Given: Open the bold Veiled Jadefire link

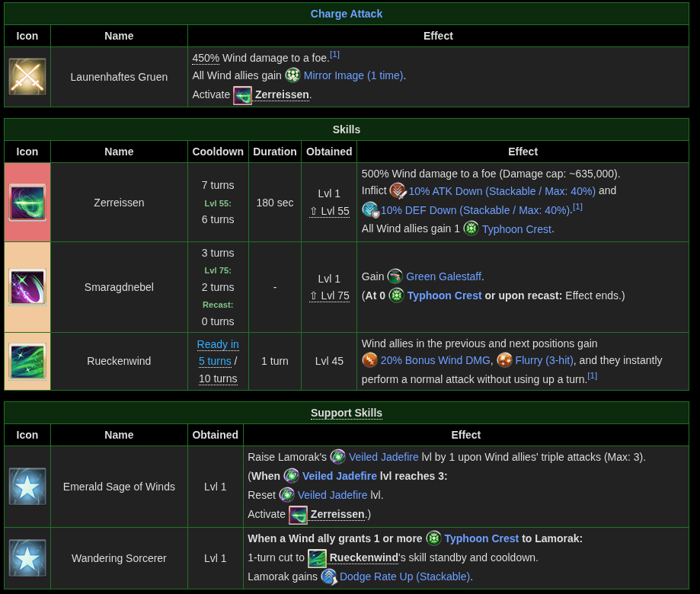Looking at the screenshot, I should (x=339, y=476).
